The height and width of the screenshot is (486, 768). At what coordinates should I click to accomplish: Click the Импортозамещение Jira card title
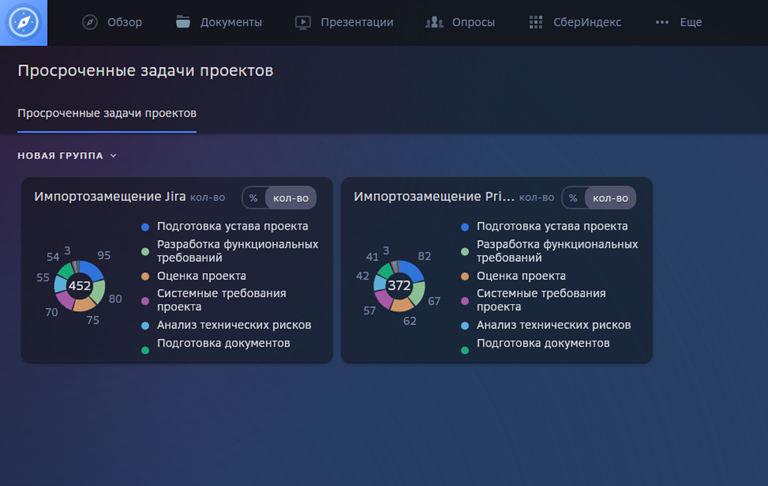110,196
